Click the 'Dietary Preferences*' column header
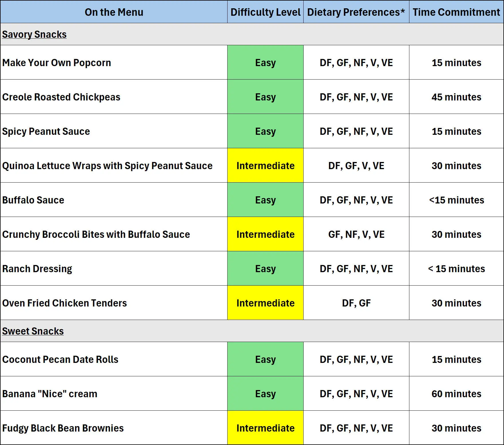This screenshot has height=445, width=504. click(x=356, y=12)
